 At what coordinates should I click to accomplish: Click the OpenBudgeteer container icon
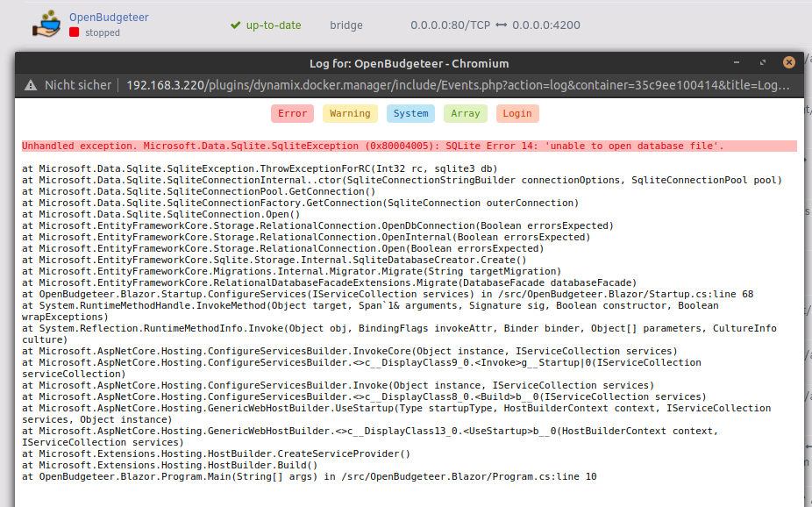(x=46, y=25)
